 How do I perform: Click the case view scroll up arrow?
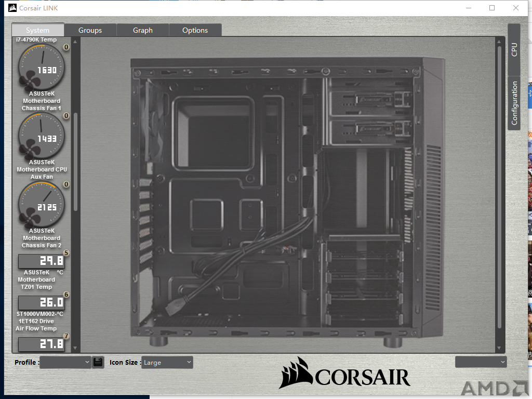click(x=499, y=42)
